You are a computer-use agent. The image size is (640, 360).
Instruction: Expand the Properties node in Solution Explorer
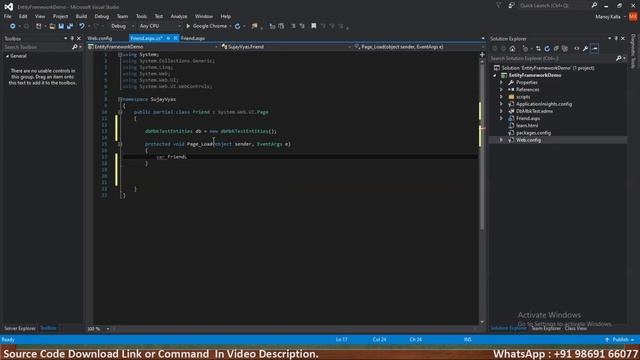(501, 82)
